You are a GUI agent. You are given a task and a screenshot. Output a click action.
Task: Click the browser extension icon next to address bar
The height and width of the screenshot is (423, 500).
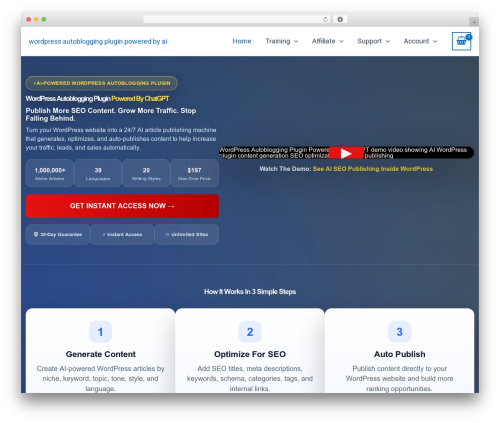pyautogui.click(x=340, y=20)
